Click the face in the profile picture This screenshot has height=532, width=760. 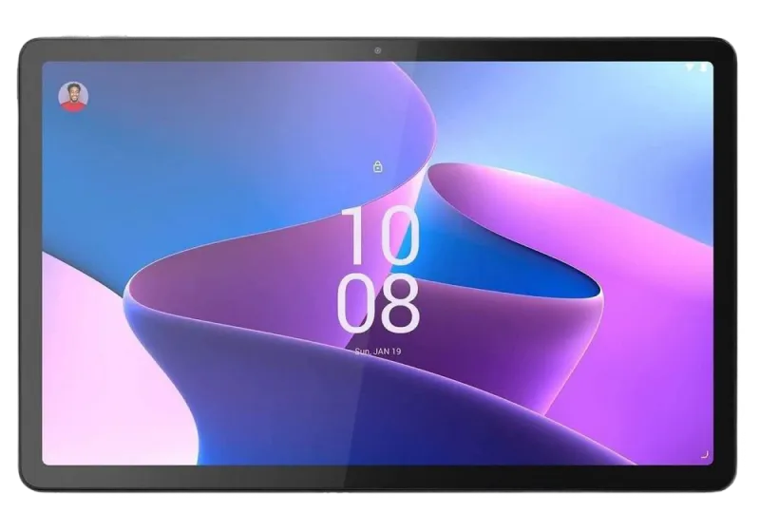pyautogui.click(x=73, y=92)
